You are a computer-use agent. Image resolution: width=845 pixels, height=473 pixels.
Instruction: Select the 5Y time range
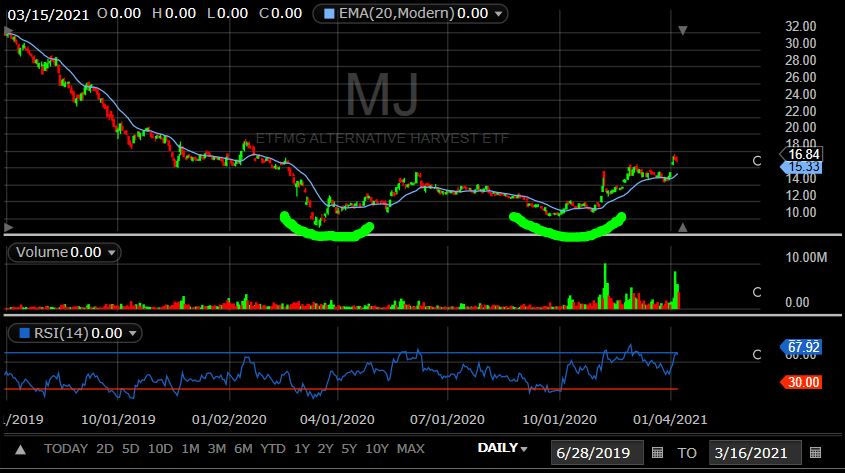coord(349,449)
